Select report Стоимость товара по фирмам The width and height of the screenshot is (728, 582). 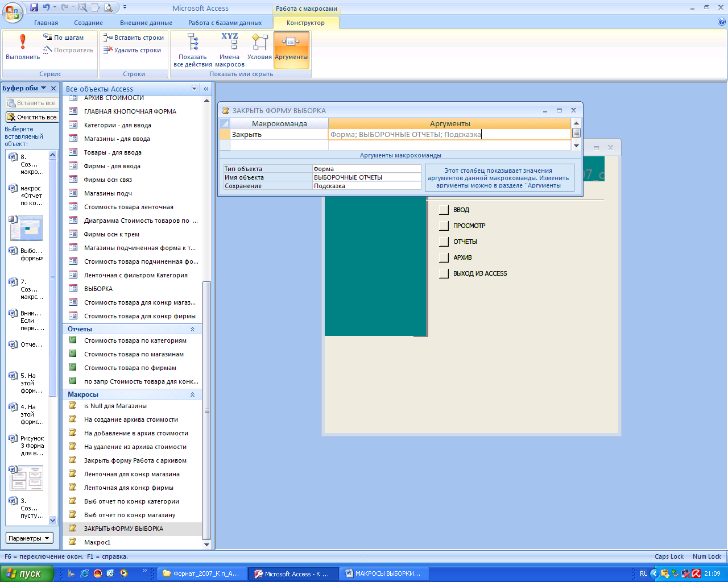pos(132,368)
